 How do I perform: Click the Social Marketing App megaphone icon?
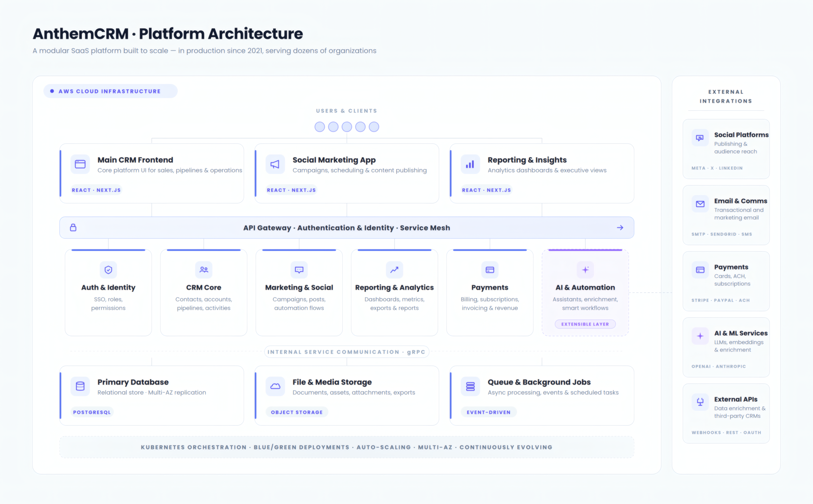[x=275, y=164]
